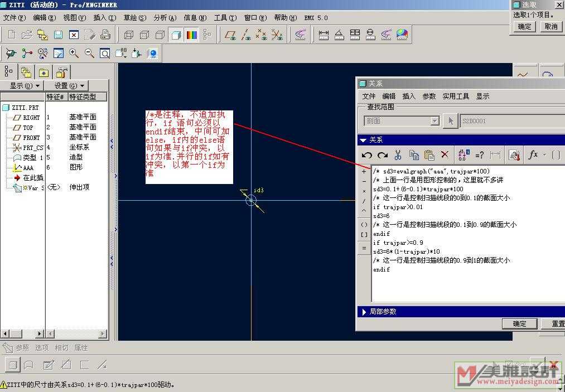Image resolution: width=565 pixels, height=392 pixels.
Task: Click the evaluate expression =? icon
Action: point(479,155)
